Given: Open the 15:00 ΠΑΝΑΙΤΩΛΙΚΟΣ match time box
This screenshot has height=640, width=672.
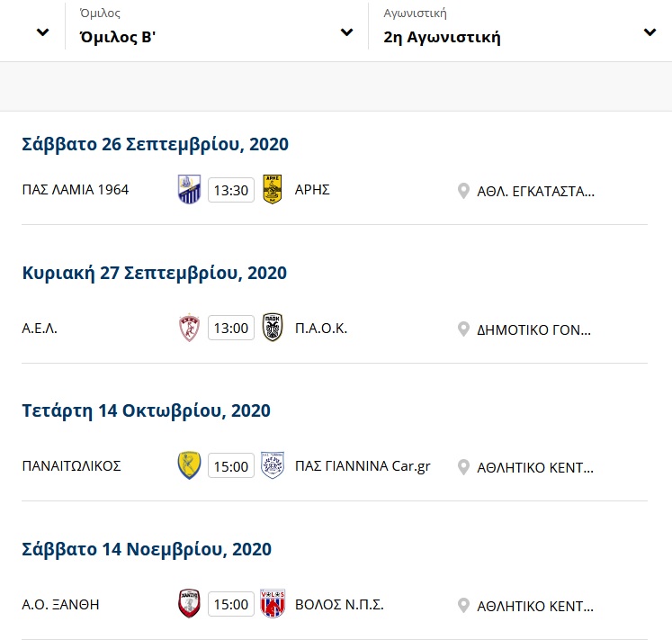Looking at the screenshot, I should click(x=231, y=466).
